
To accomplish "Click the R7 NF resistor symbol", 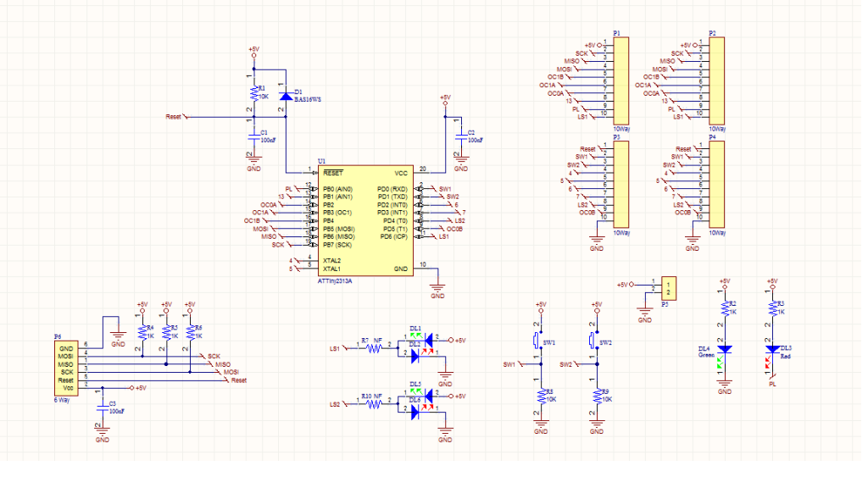I will click(x=373, y=348).
